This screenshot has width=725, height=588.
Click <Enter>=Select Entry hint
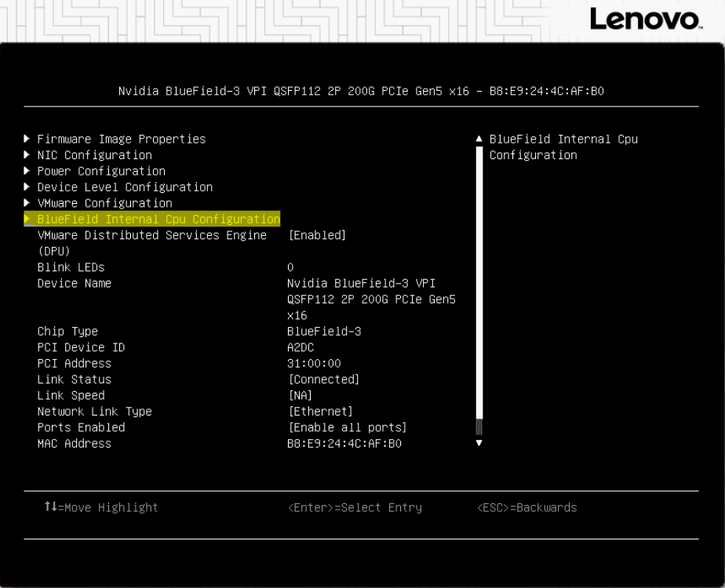pyautogui.click(x=355, y=507)
